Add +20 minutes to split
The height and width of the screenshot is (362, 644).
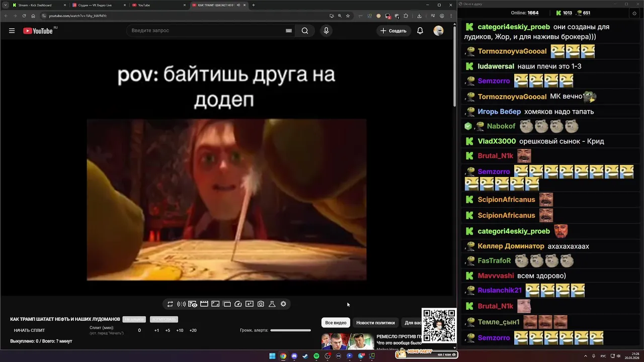pyautogui.click(x=193, y=330)
